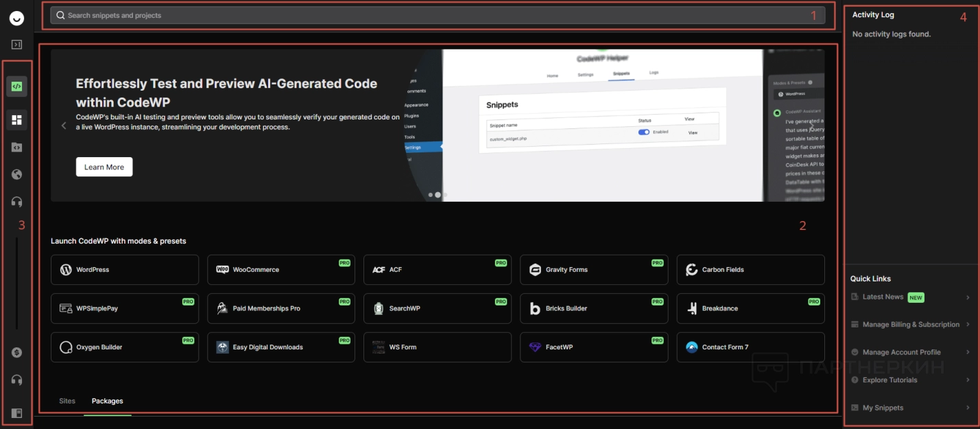This screenshot has height=429, width=980.
Task: Click the globe icon in the sidebar
Action: [x=17, y=174]
